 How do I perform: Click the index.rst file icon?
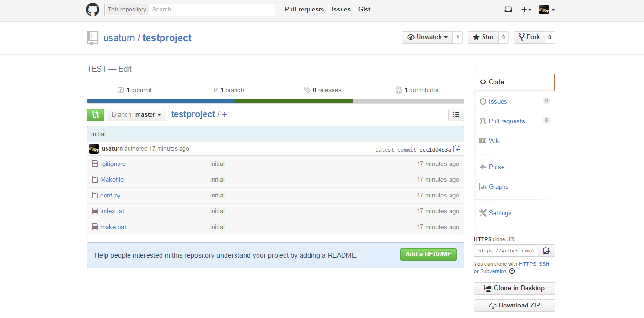(95, 211)
